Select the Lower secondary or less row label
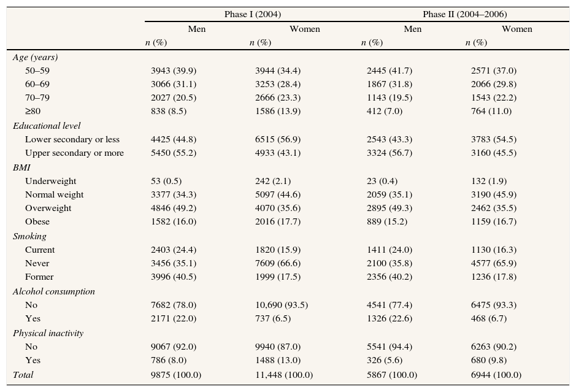Viewport: 576px width, 392px height. click(x=72, y=139)
